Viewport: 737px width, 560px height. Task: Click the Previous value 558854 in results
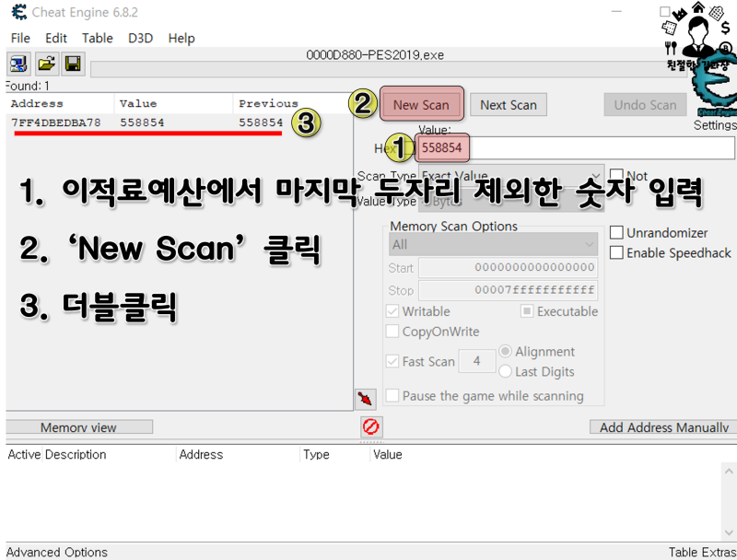(261, 122)
